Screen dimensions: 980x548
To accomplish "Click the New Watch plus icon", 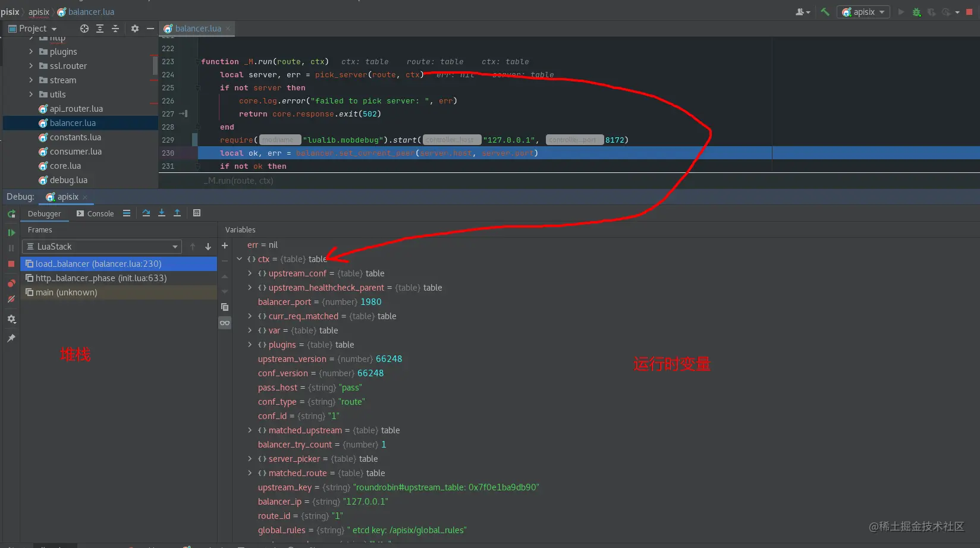I will point(225,245).
